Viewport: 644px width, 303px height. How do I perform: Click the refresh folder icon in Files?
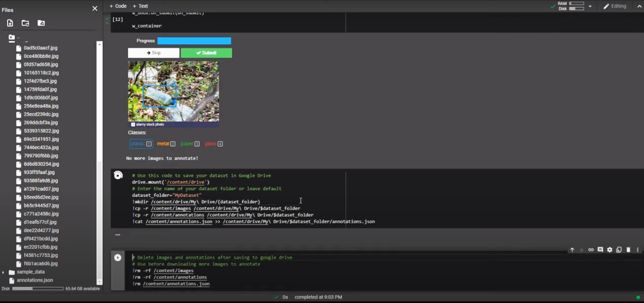pyautogui.click(x=26, y=23)
